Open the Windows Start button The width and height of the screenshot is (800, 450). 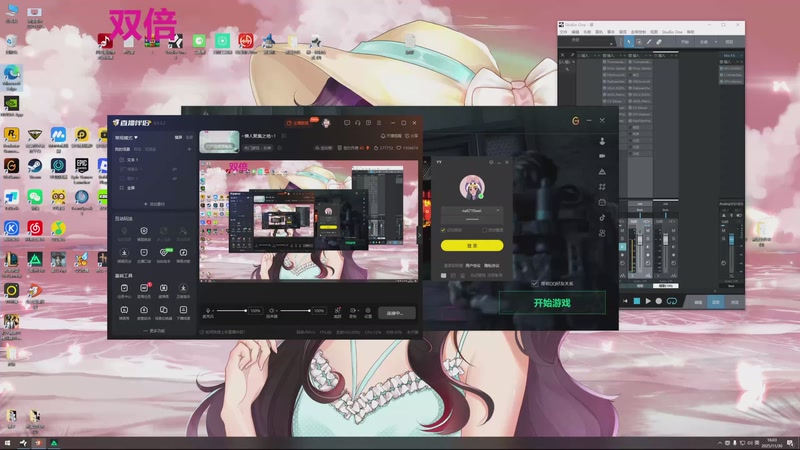7,443
